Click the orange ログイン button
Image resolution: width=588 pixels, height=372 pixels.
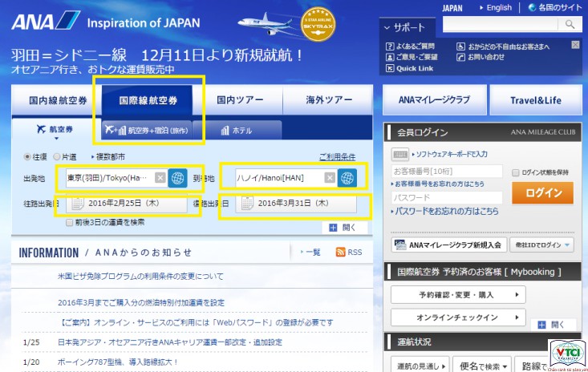[542, 193]
